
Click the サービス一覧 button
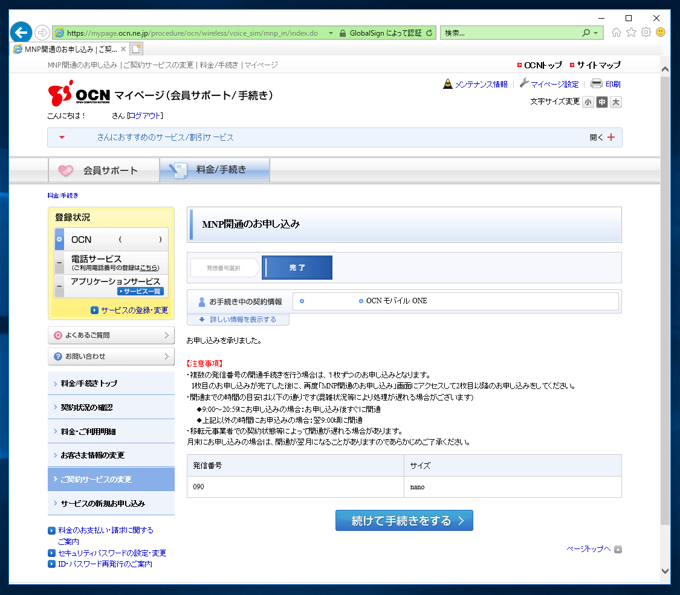(x=140, y=291)
